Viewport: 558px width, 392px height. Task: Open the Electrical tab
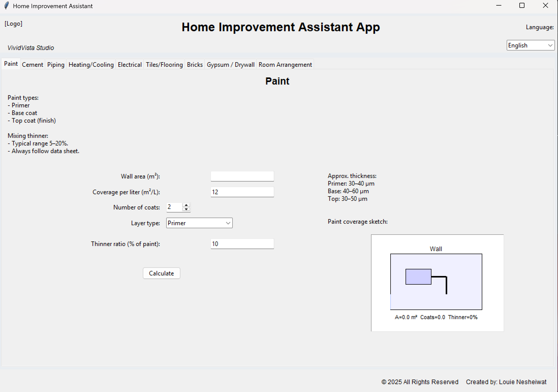[130, 64]
